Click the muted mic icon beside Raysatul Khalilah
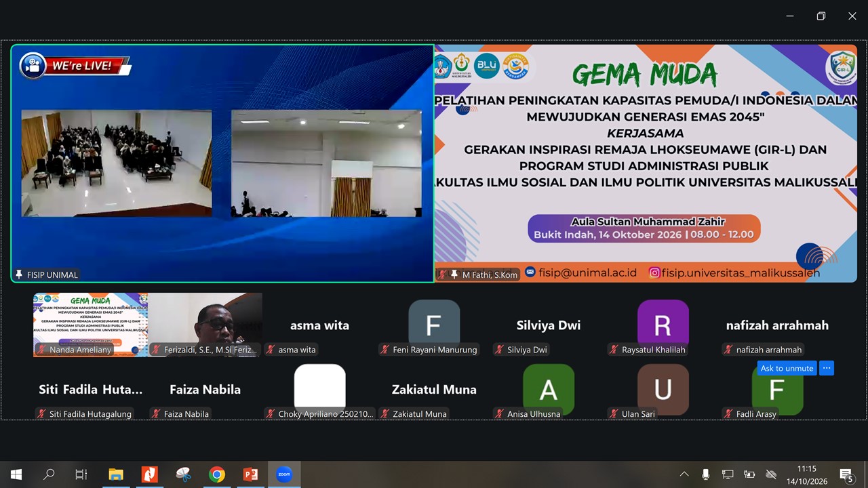 pos(615,350)
